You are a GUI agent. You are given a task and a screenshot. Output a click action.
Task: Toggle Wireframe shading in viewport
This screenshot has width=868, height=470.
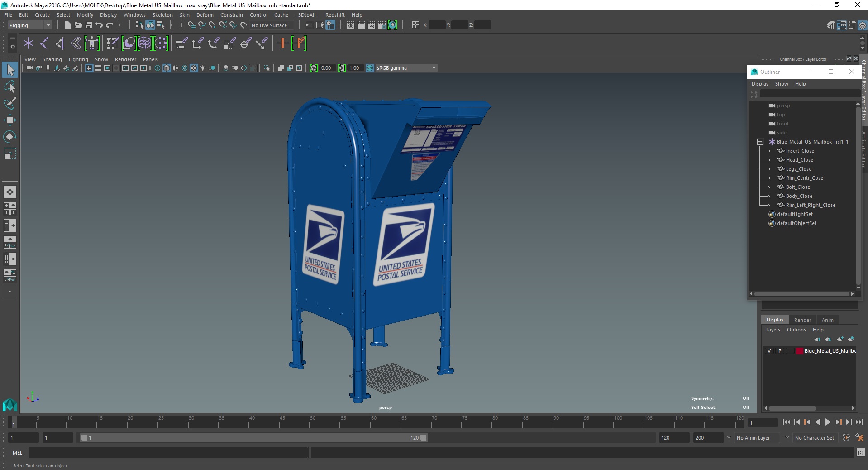click(157, 68)
